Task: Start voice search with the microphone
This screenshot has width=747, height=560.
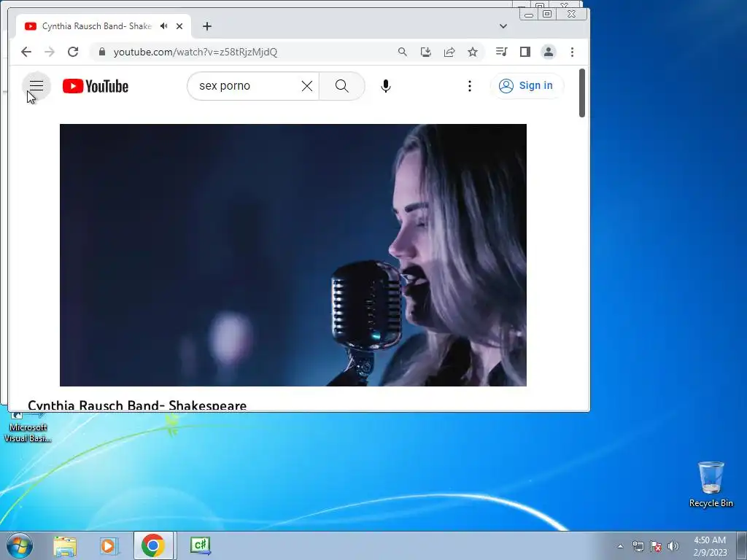Action: (386, 86)
